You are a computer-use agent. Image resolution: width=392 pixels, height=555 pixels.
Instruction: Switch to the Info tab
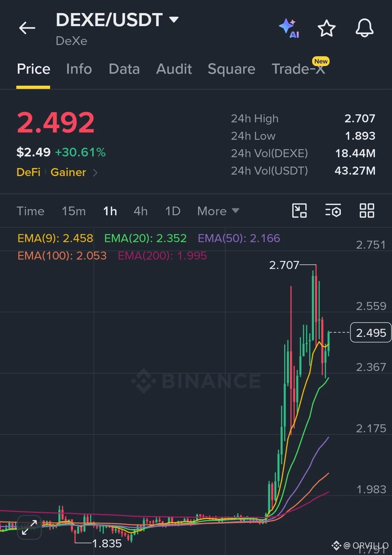pos(79,69)
